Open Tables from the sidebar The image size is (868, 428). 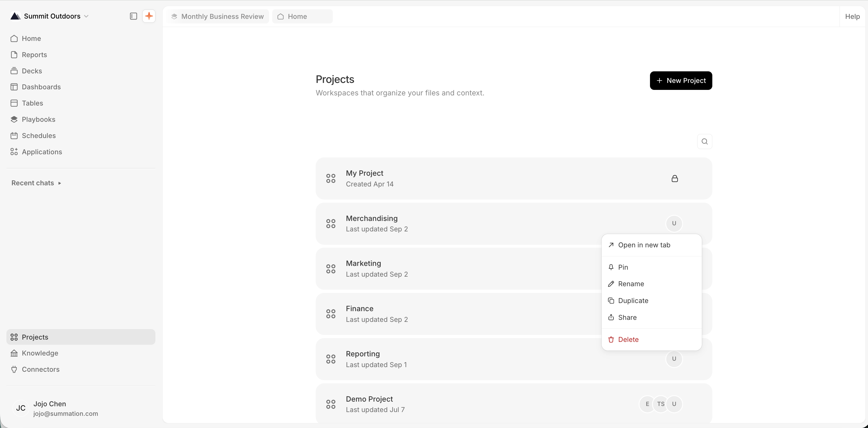(x=81, y=103)
